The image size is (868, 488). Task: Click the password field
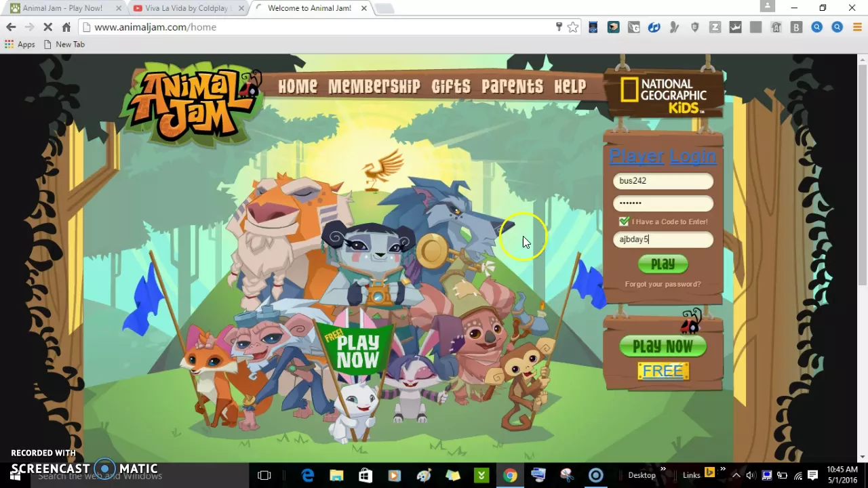tap(663, 203)
